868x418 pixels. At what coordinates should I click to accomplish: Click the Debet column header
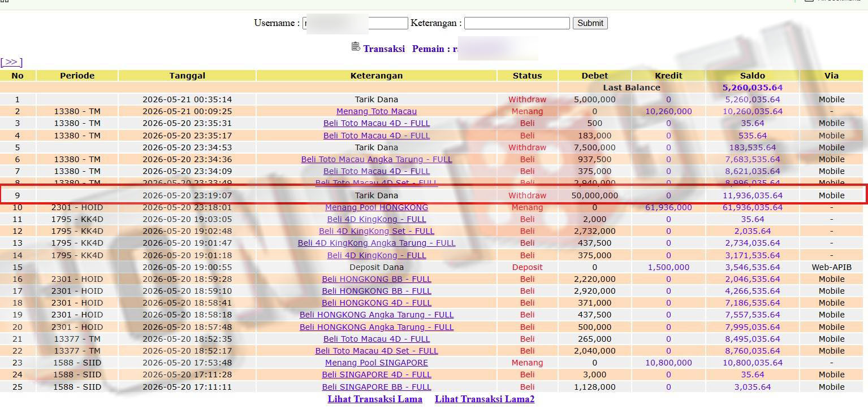595,76
